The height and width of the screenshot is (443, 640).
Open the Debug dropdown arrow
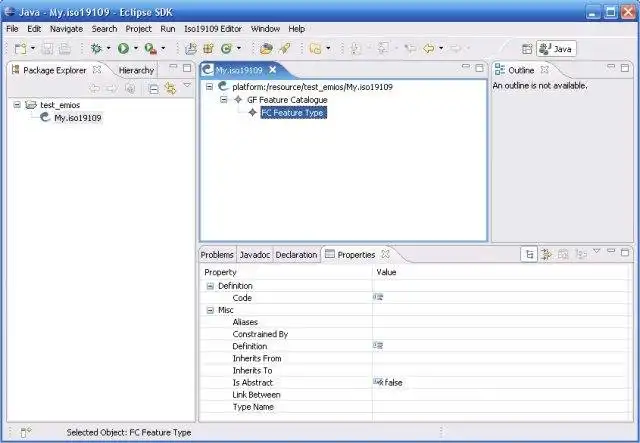click(109, 49)
